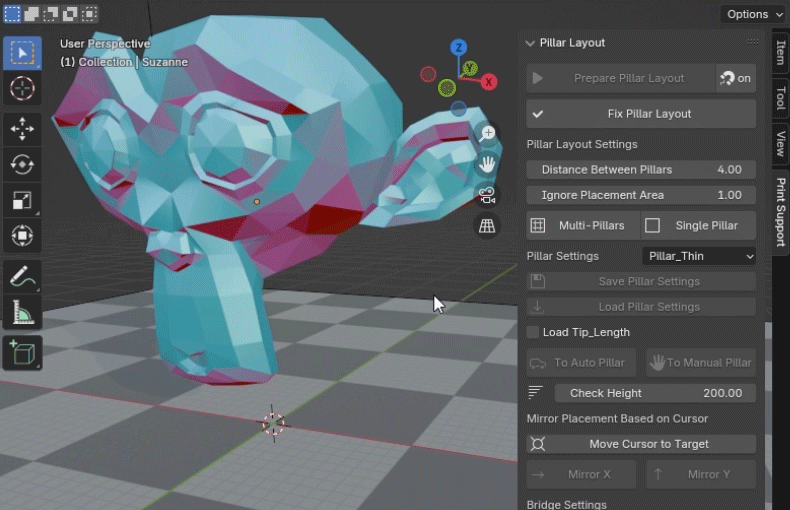Click Move Cursor to Target button

[x=641, y=444]
